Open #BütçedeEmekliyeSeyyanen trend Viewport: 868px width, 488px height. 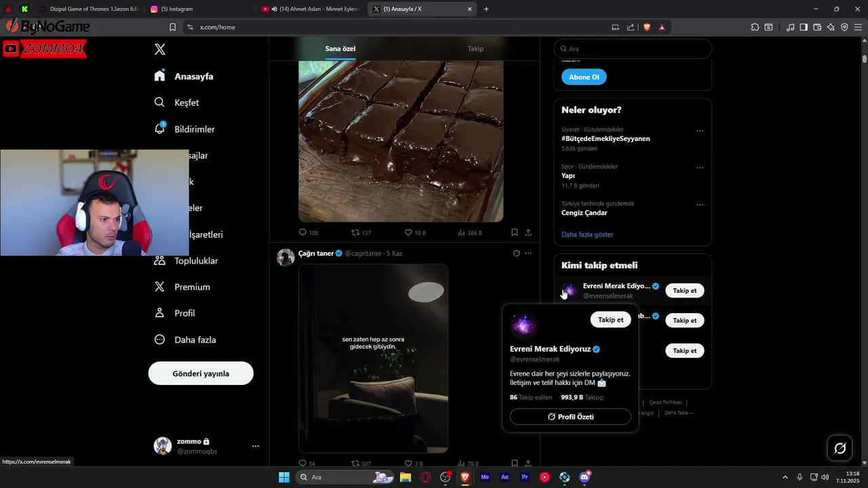tap(606, 138)
